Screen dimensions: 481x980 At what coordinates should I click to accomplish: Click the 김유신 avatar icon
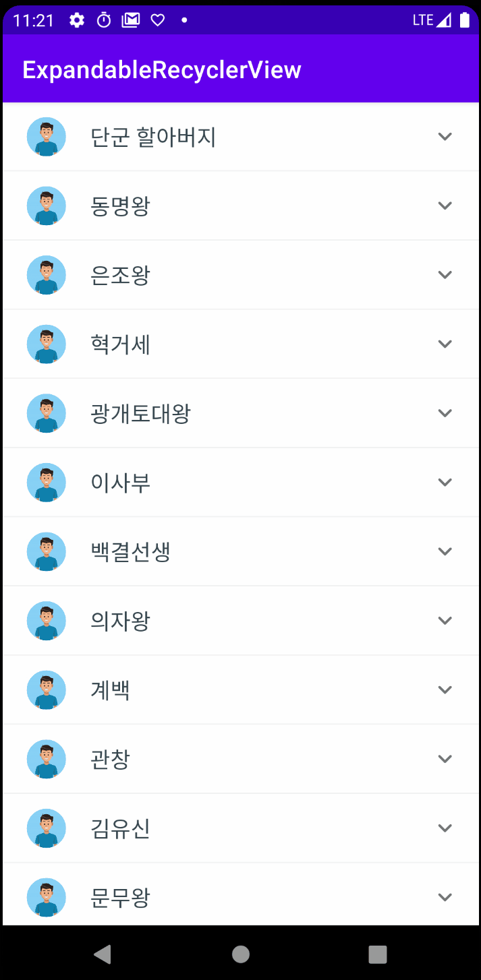(x=46, y=828)
